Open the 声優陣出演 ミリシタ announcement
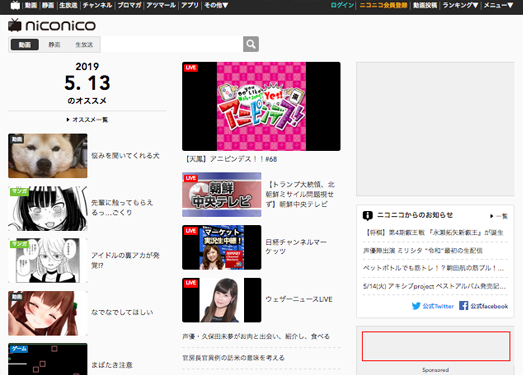Viewport: 523px width, 375px height. tap(423, 251)
